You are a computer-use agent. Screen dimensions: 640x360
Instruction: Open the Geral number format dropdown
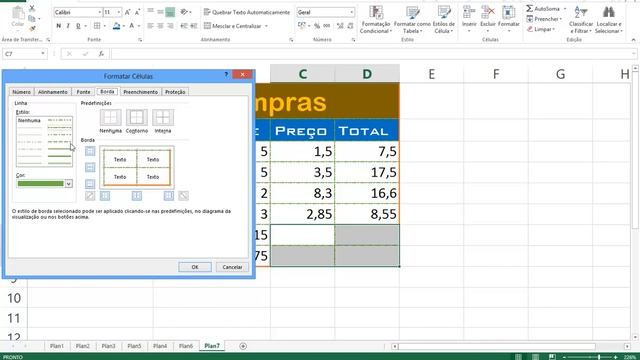pyautogui.click(x=351, y=13)
